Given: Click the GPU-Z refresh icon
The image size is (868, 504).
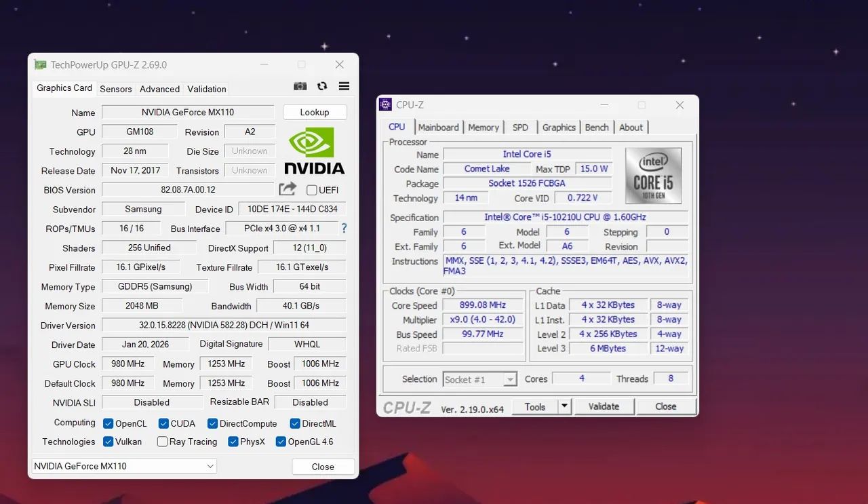Looking at the screenshot, I should pos(322,86).
